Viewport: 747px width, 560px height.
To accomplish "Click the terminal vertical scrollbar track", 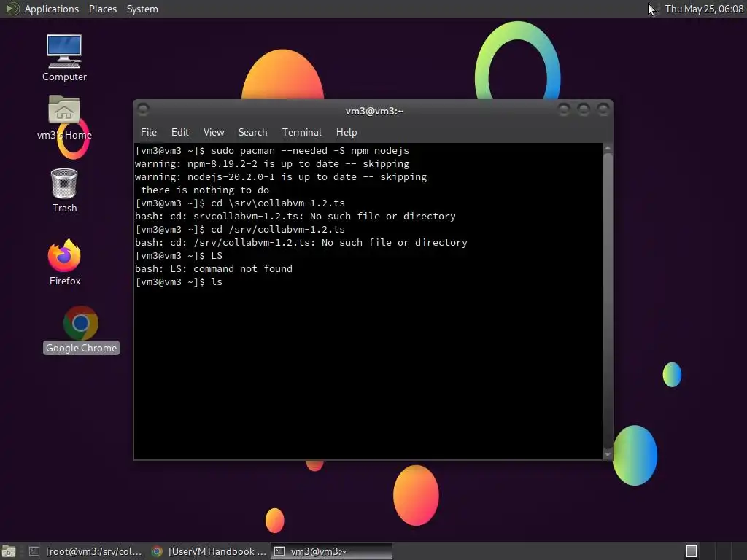I will tap(608, 301).
